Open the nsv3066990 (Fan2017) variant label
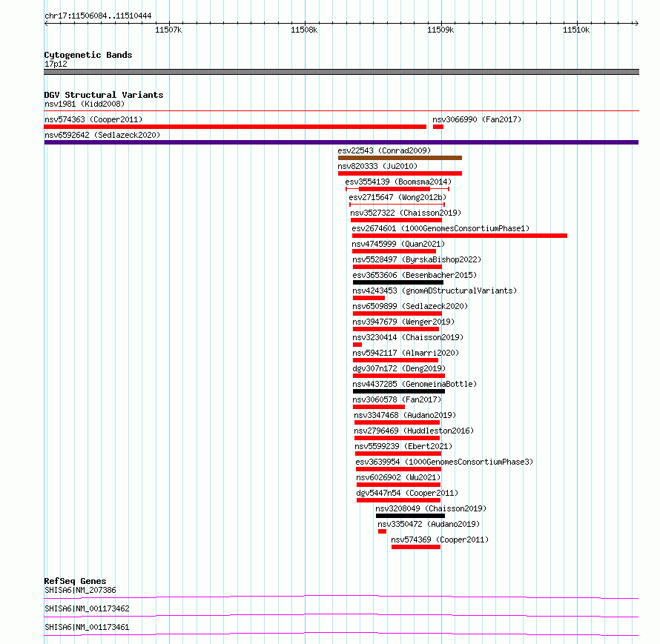 click(477, 119)
